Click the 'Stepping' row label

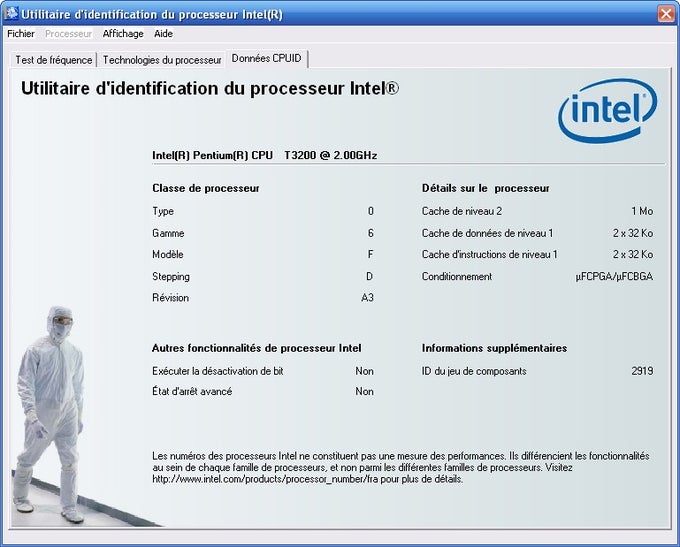pyautogui.click(x=171, y=276)
